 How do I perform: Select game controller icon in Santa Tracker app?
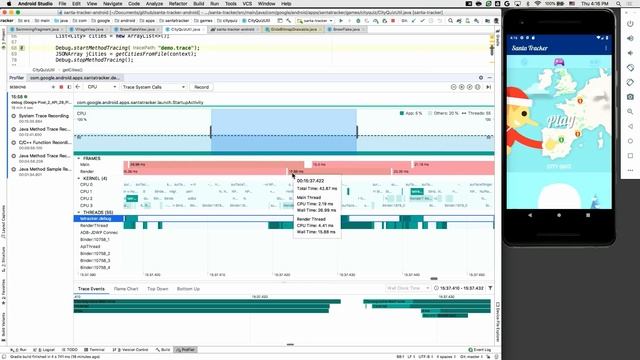[559, 62]
